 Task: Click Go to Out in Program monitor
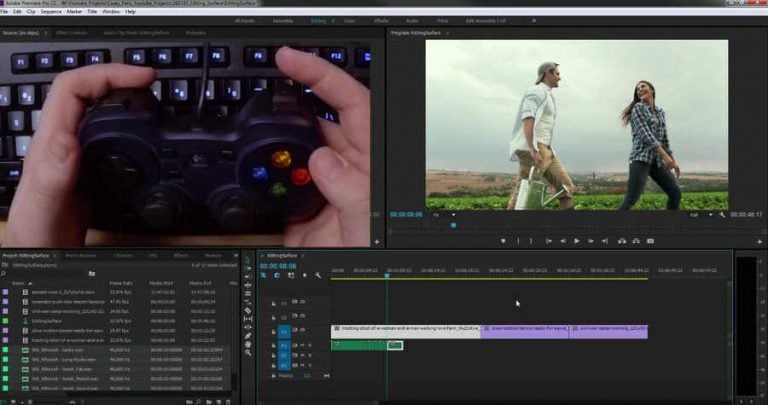pos(604,241)
